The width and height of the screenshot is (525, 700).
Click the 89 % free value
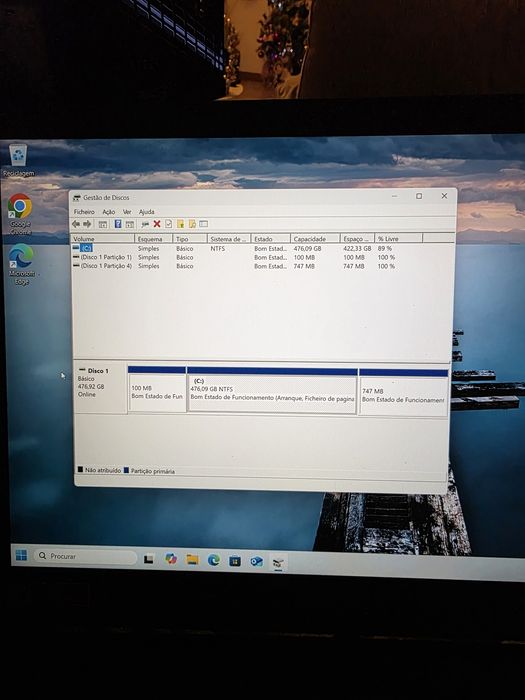(384, 248)
